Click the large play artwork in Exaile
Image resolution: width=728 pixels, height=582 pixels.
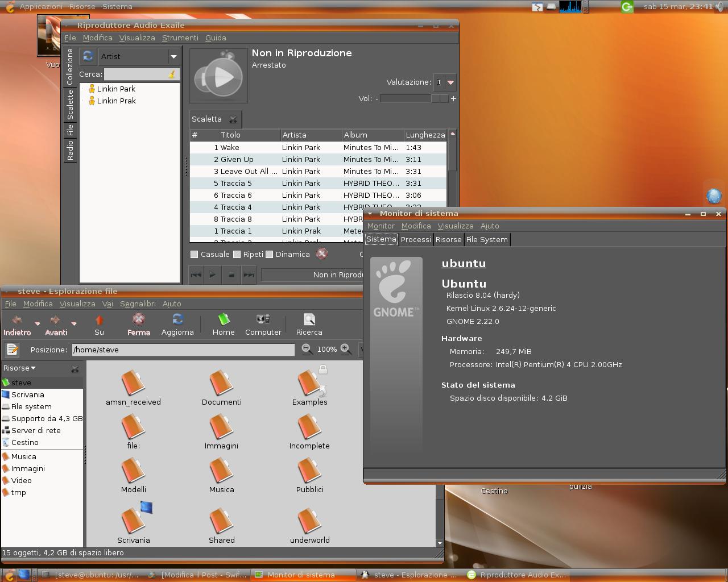(x=218, y=76)
